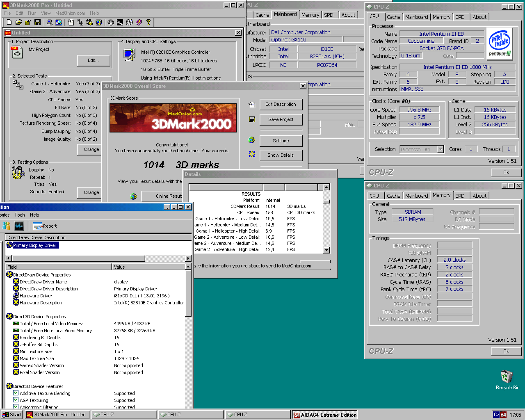Click the Save Project button
Viewport: 525px width, 420px height.
[x=281, y=120]
